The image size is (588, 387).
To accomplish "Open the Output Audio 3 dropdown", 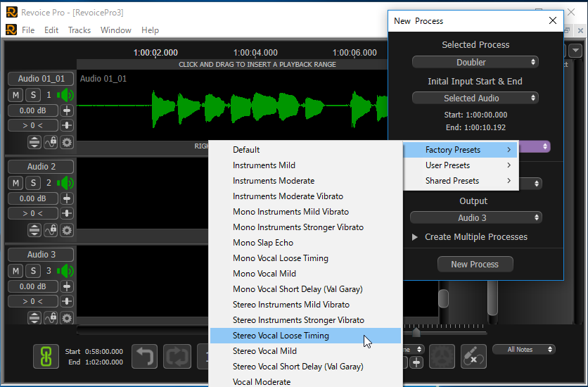I will (475, 218).
